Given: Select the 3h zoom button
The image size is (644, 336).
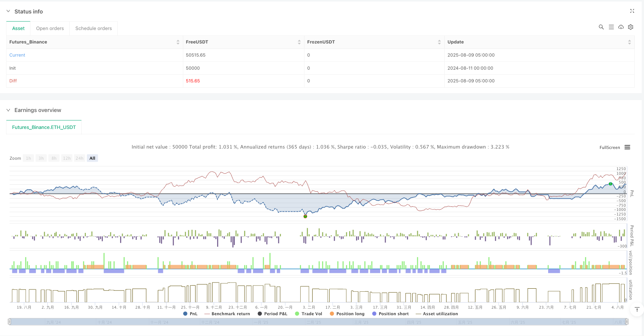Looking at the screenshot, I should coord(41,158).
